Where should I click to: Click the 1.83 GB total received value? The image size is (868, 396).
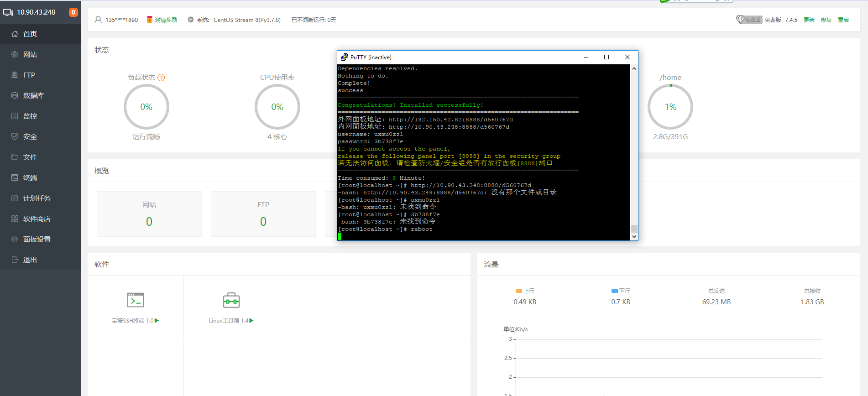click(x=812, y=302)
